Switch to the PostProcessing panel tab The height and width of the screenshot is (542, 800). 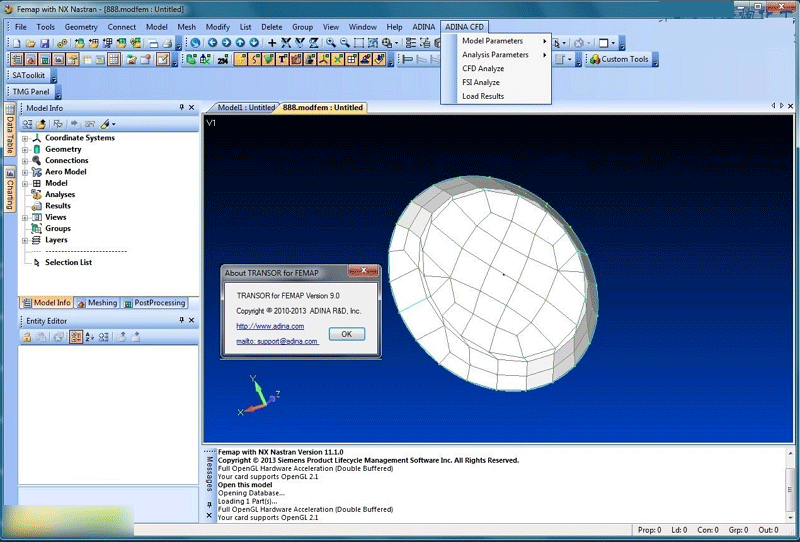pyautogui.click(x=154, y=303)
